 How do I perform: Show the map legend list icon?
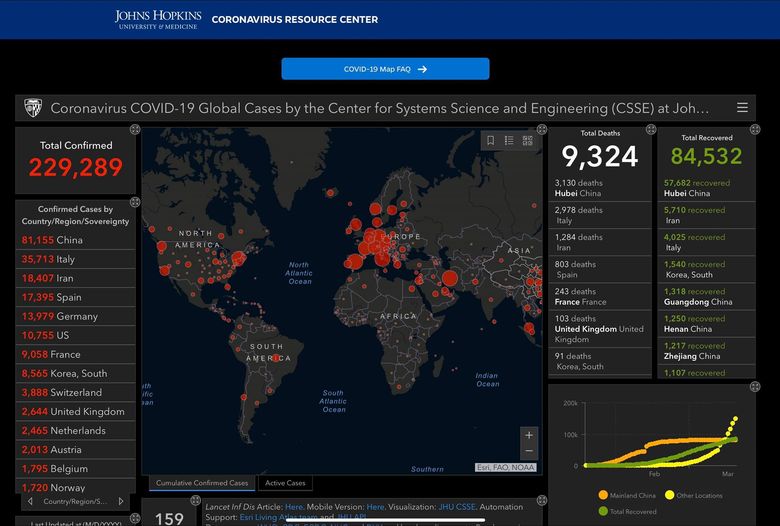point(509,141)
